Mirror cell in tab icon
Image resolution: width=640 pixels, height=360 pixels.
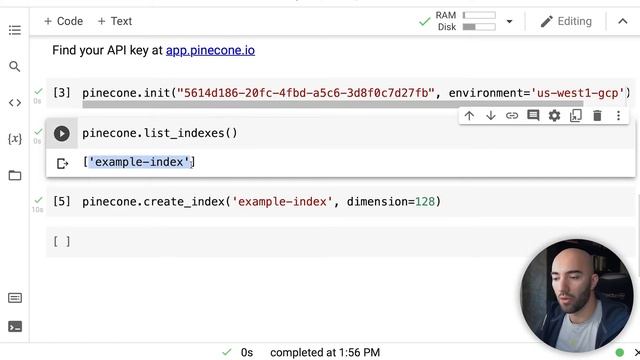pos(576,116)
